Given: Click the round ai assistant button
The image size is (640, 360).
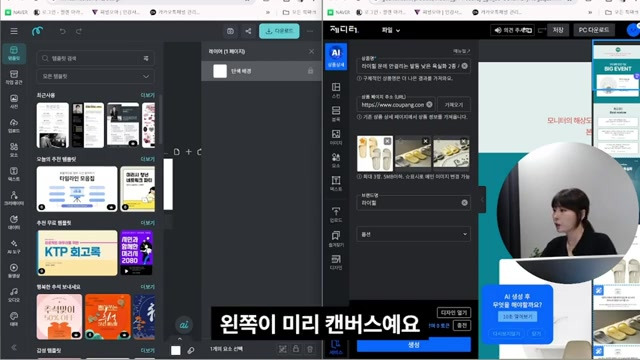Looking at the screenshot, I should (x=184, y=324).
